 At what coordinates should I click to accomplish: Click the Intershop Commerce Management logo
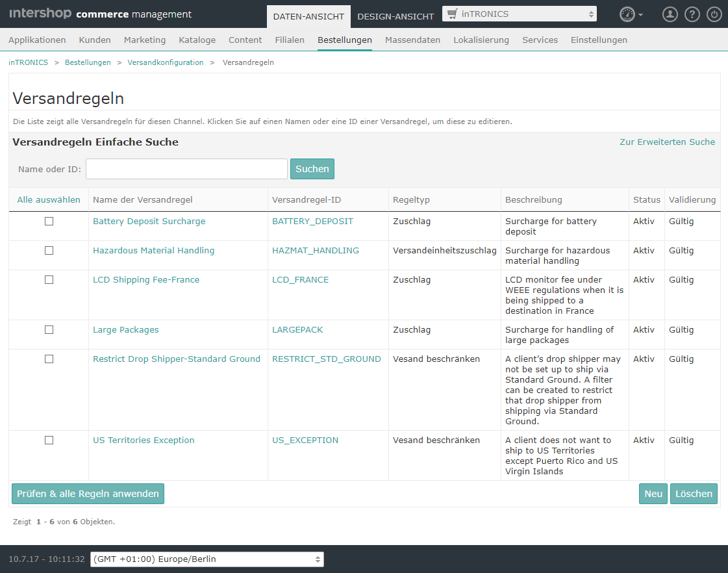click(x=100, y=14)
